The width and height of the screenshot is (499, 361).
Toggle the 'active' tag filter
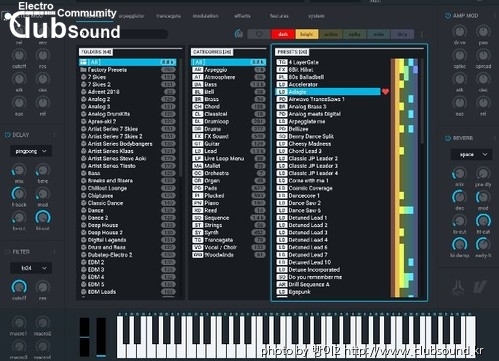(331, 34)
